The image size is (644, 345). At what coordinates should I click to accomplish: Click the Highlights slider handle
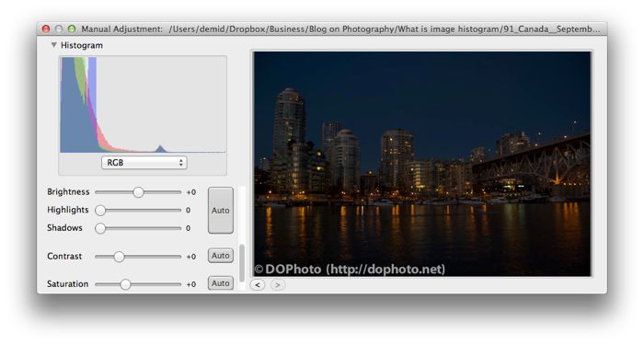100,211
